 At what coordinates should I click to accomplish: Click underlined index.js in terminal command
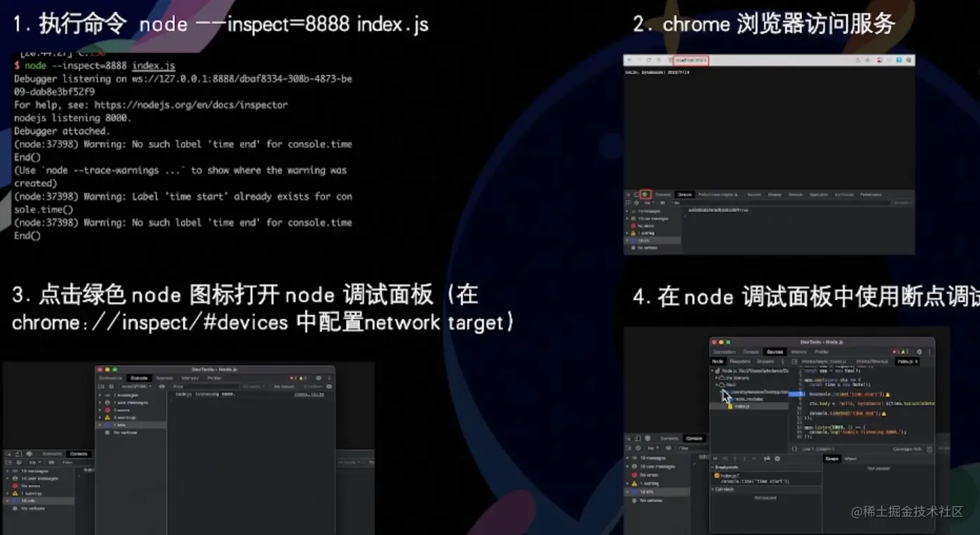pyautogui.click(x=154, y=66)
